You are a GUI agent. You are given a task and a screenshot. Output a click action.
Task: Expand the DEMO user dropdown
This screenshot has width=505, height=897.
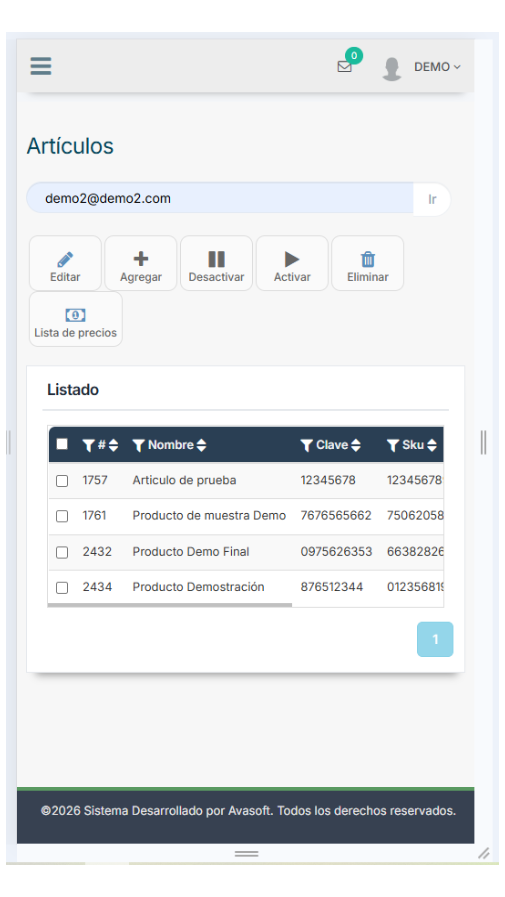pos(437,67)
